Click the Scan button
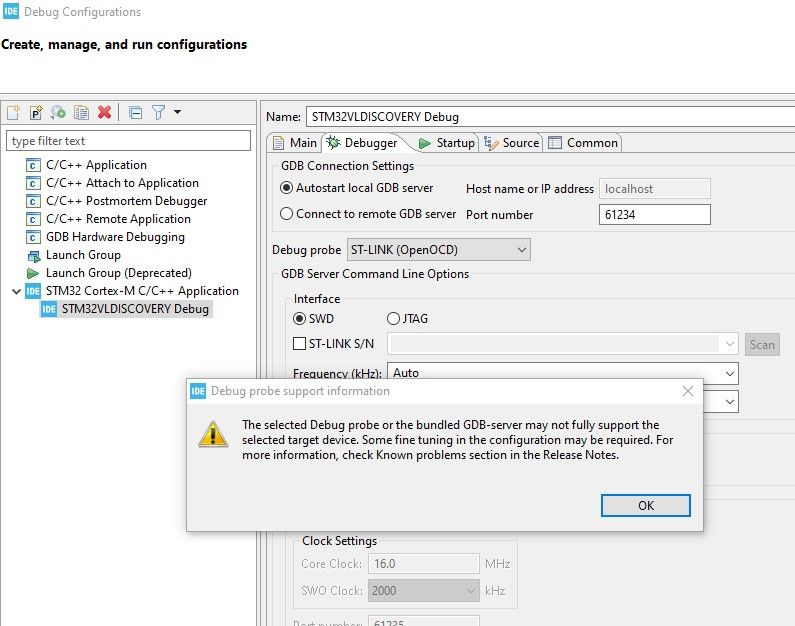This screenshot has height=626, width=795. 762,345
